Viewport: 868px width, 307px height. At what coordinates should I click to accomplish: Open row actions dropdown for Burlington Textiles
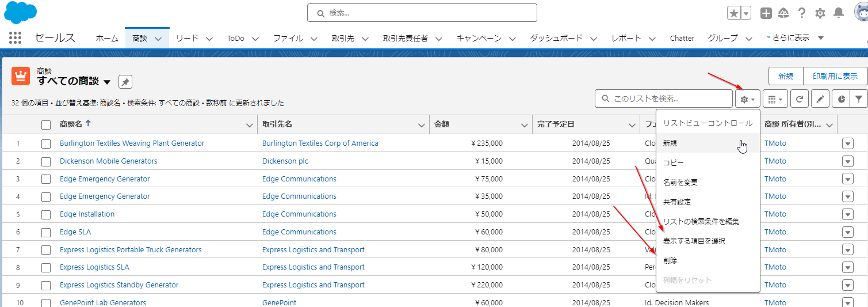tap(847, 143)
